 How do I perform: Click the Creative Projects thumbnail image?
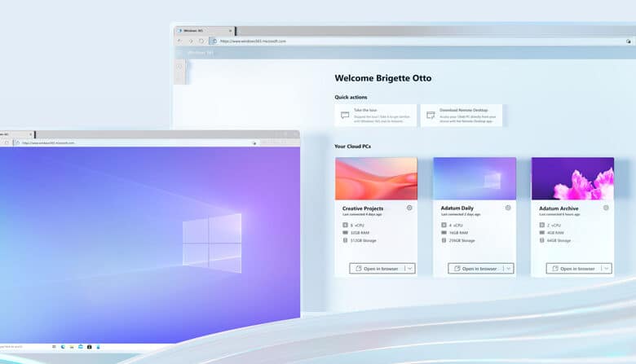coord(376,178)
